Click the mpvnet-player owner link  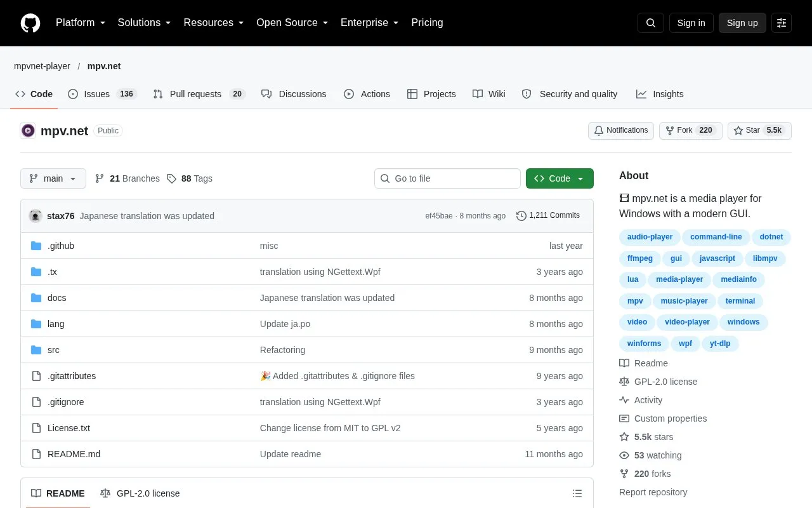[42, 66]
